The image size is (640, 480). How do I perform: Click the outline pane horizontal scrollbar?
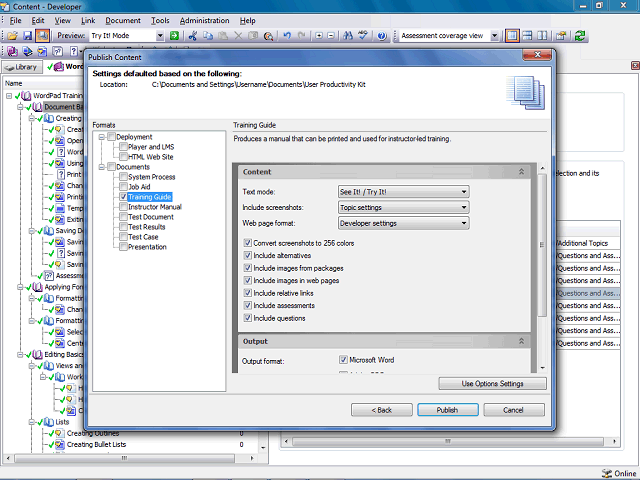pos(124,458)
